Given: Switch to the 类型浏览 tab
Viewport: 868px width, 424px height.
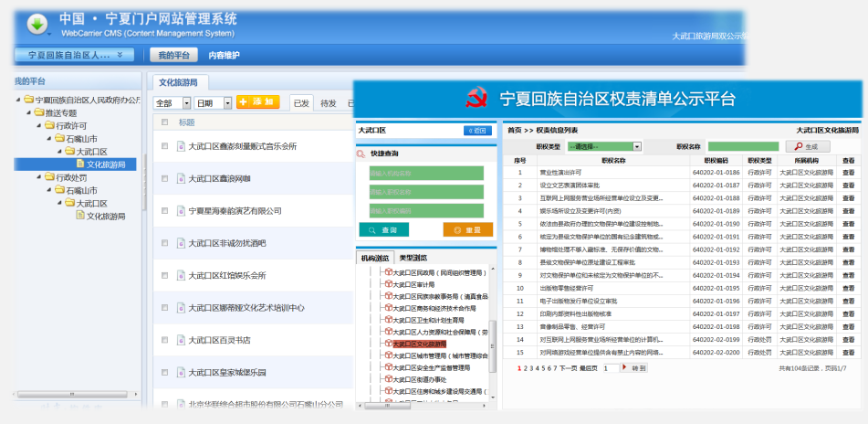Looking at the screenshot, I should point(413,258).
